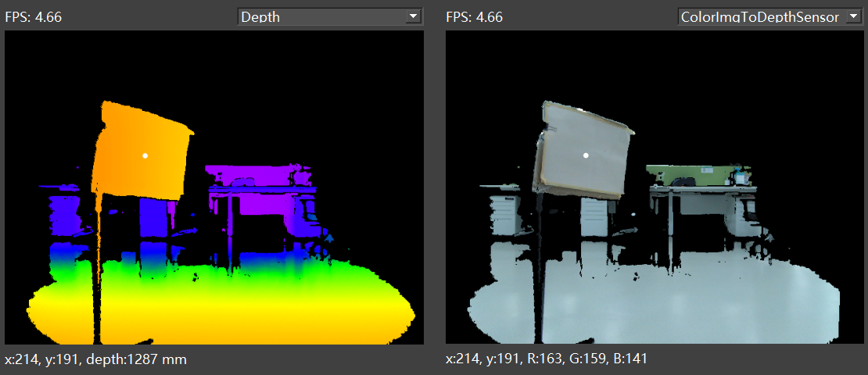868x375 pixels.
Task: Click the beige board in color view
Action: coord(583,149)
